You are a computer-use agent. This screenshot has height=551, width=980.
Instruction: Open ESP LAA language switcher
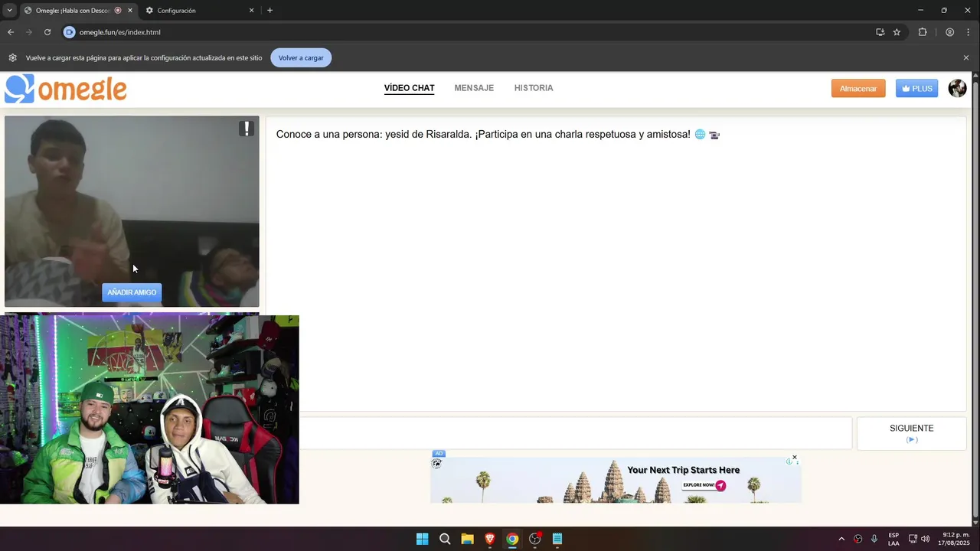coord(893,539)
